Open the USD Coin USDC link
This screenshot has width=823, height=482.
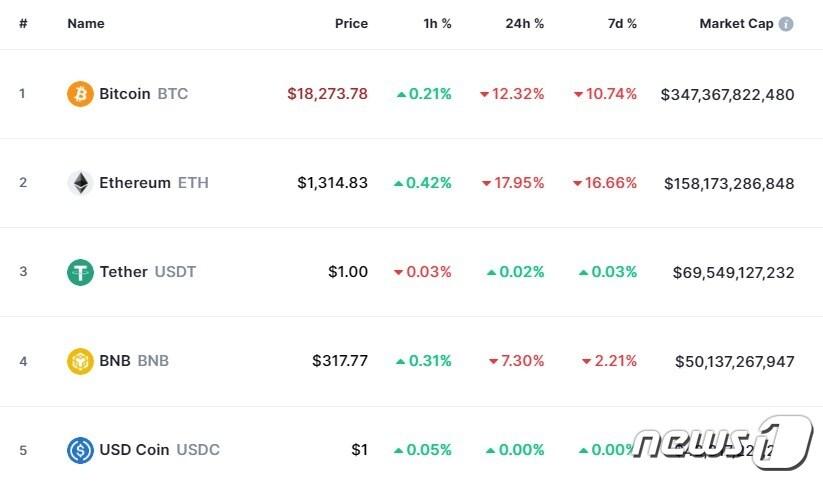[x=159, y=450]
